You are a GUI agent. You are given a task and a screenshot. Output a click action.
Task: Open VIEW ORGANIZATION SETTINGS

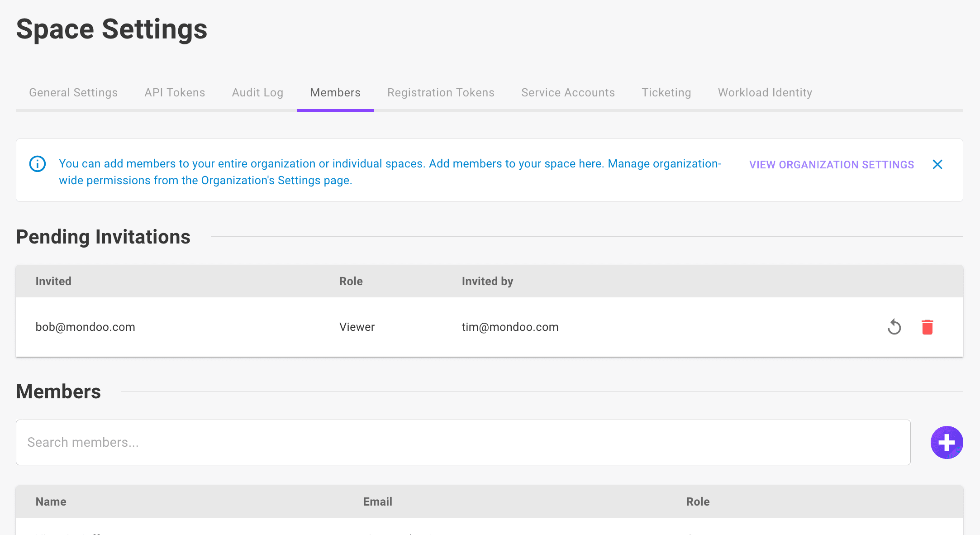(x=831, y=164)
